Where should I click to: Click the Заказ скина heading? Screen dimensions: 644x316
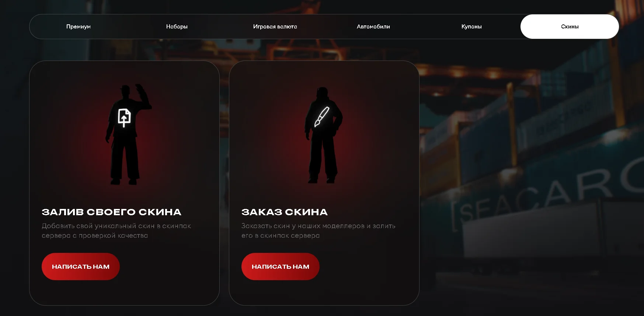click(x=285, y=212)
